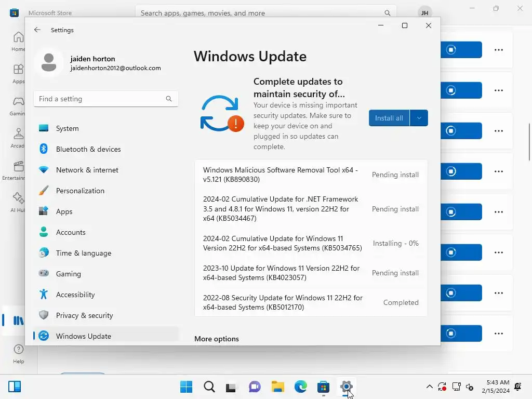Open the Windows Start menu

187,387
